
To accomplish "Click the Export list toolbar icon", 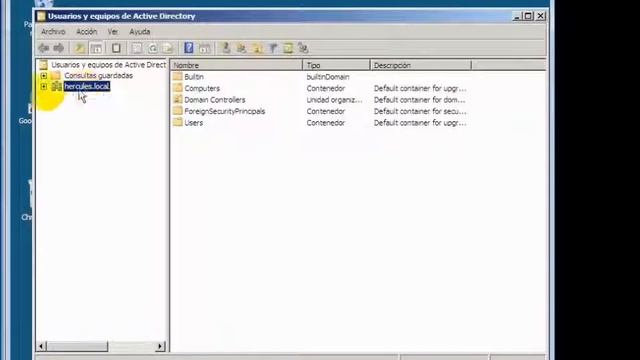I will (168, 48).
